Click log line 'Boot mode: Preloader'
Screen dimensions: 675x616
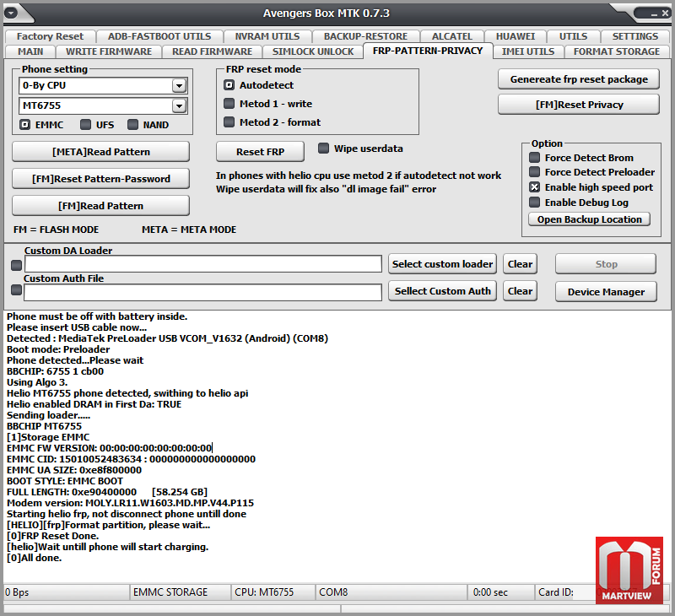pos(58,349)
